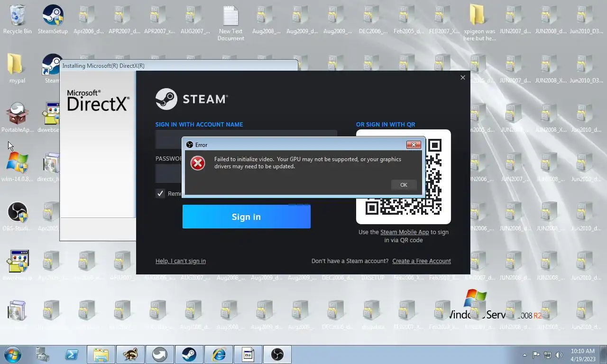Close the Error dialog with its red X

coord(414,145)
